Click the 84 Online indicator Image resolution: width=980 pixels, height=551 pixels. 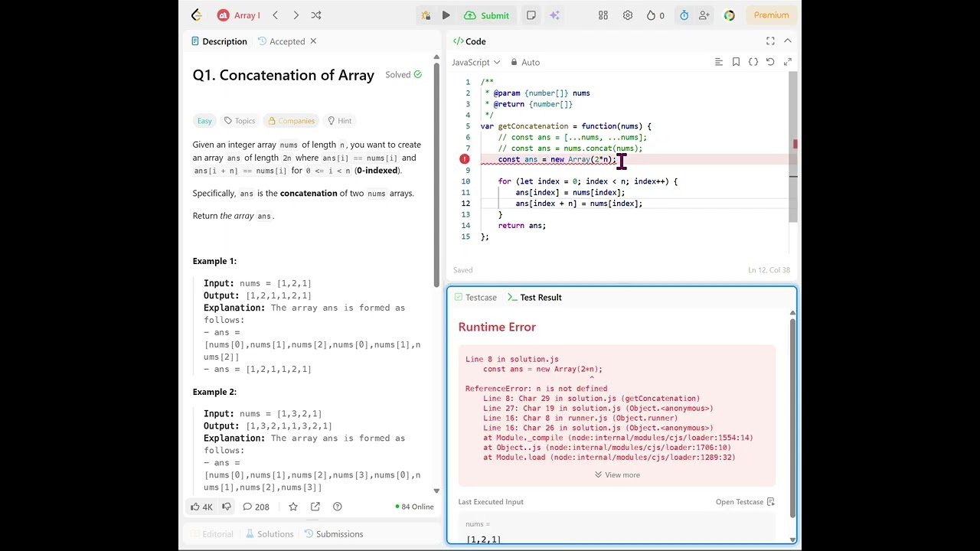(414, 507)
